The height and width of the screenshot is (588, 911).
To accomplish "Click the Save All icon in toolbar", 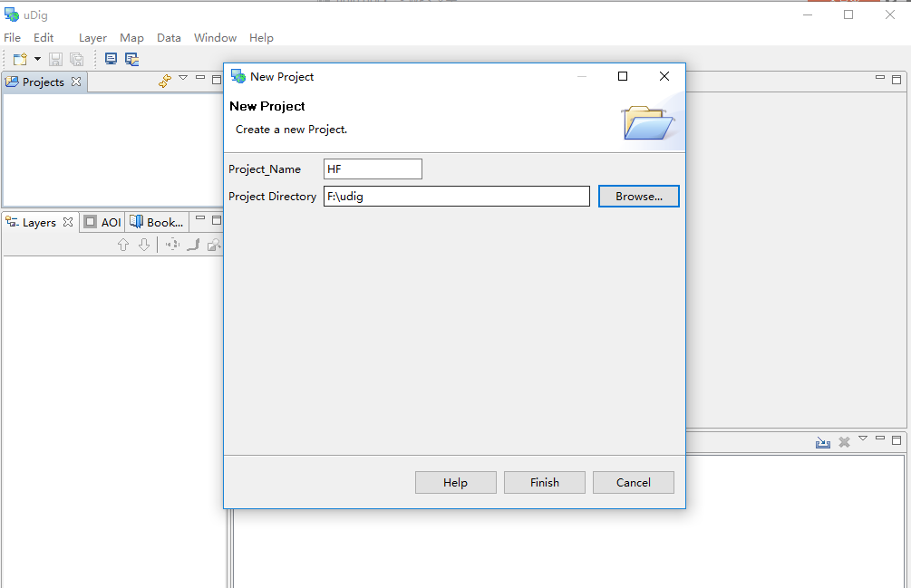I will click(x=76, y=59).
